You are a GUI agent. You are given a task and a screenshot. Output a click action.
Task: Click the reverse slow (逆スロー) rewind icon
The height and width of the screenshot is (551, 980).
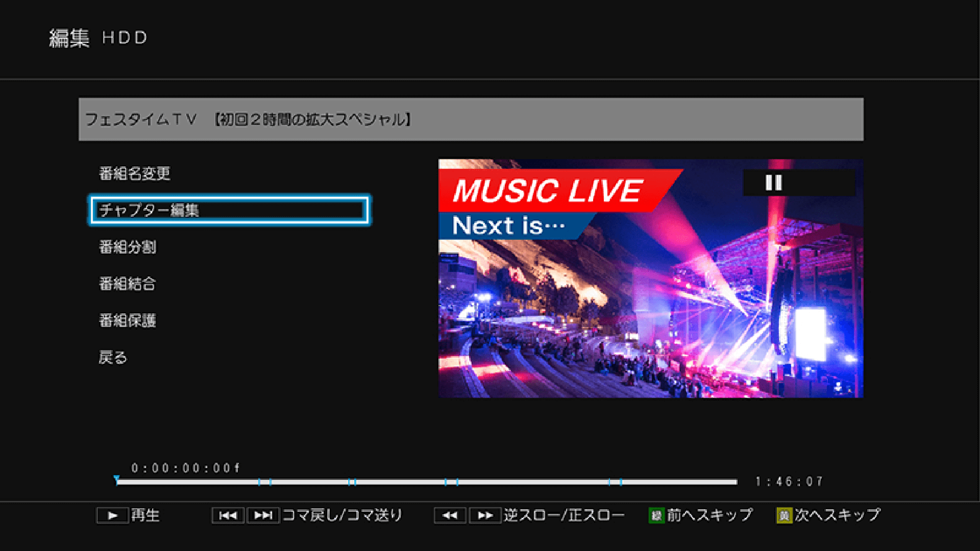[450, 516]
